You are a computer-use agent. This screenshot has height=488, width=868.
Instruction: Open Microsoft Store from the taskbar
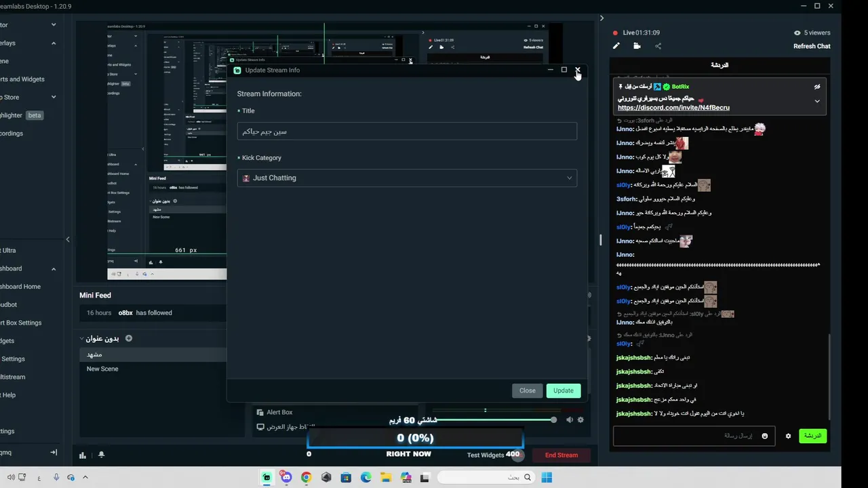pos(346,477)
